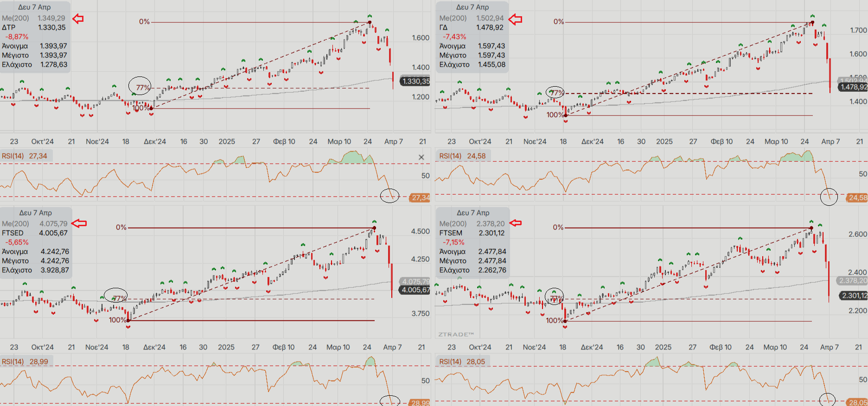Click the -8,87% change value
868x406 pixels.
tap(17, 37)
